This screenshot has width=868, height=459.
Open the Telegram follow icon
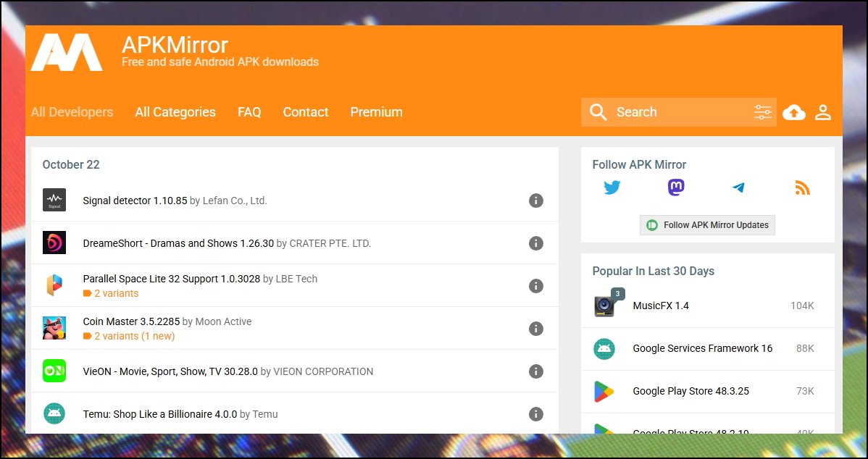[x=738, y=188]
